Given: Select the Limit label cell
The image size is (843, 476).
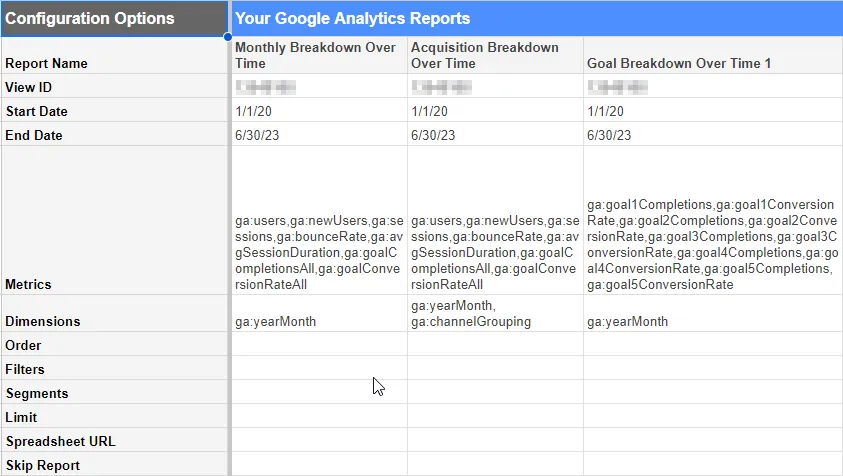Looking at the screenshot, I should tap(114, 416).
